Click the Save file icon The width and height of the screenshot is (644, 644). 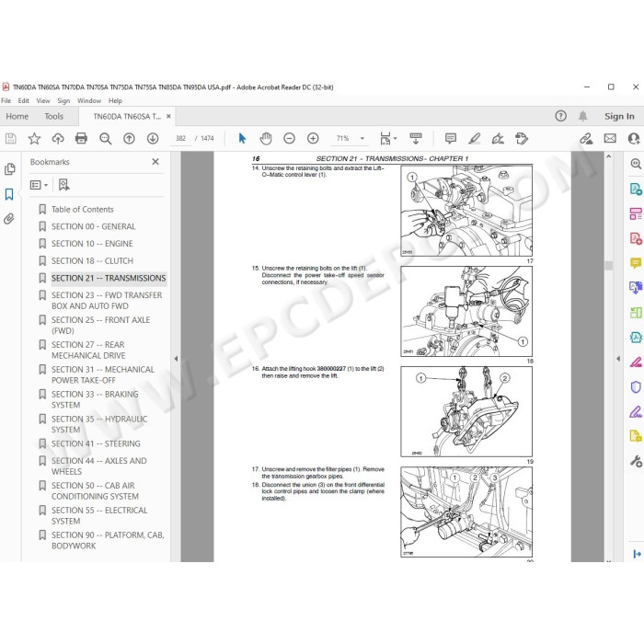click(x=11, y=138)
